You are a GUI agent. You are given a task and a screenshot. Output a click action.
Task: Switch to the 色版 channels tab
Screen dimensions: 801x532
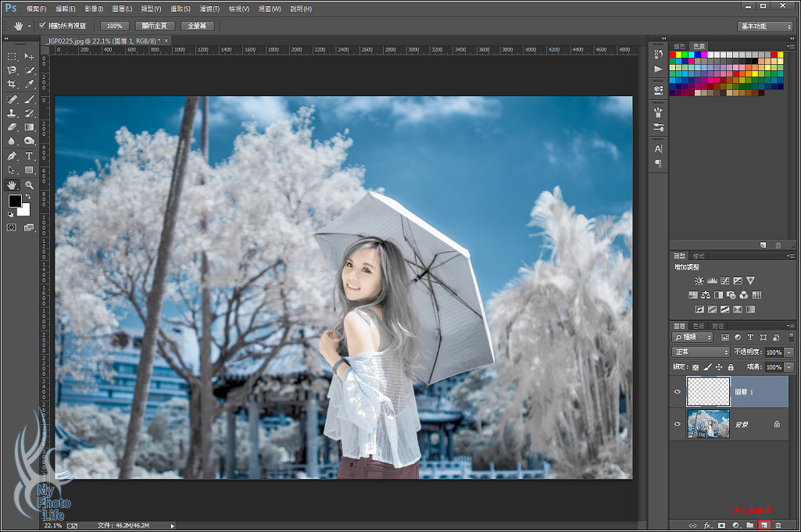tap(698, 326)
